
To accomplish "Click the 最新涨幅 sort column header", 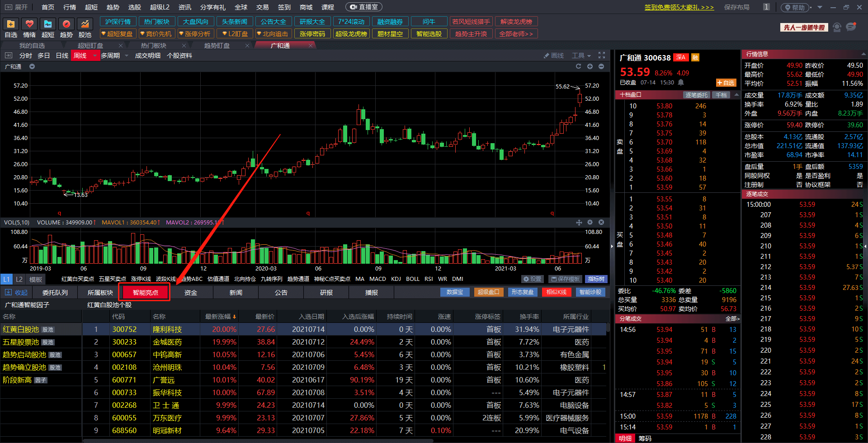I will click(x=221, y=317).
